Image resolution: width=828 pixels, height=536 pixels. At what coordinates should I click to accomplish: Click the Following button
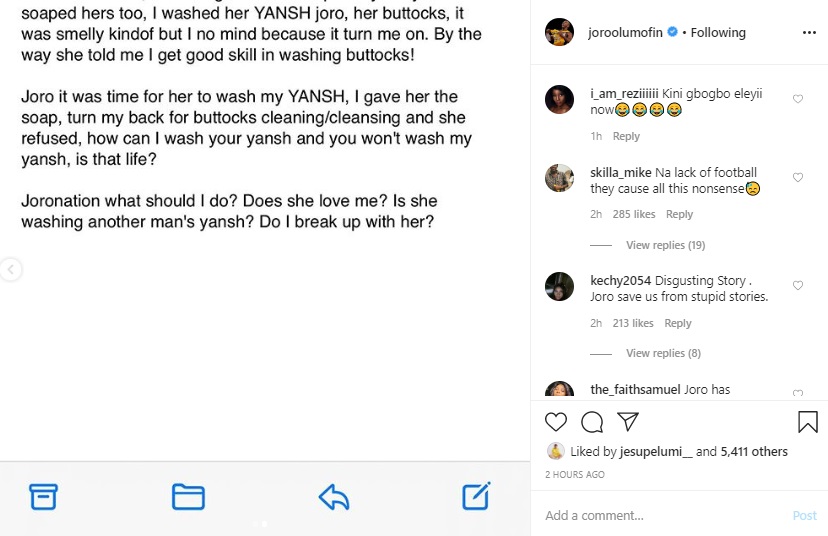[718, 32]
